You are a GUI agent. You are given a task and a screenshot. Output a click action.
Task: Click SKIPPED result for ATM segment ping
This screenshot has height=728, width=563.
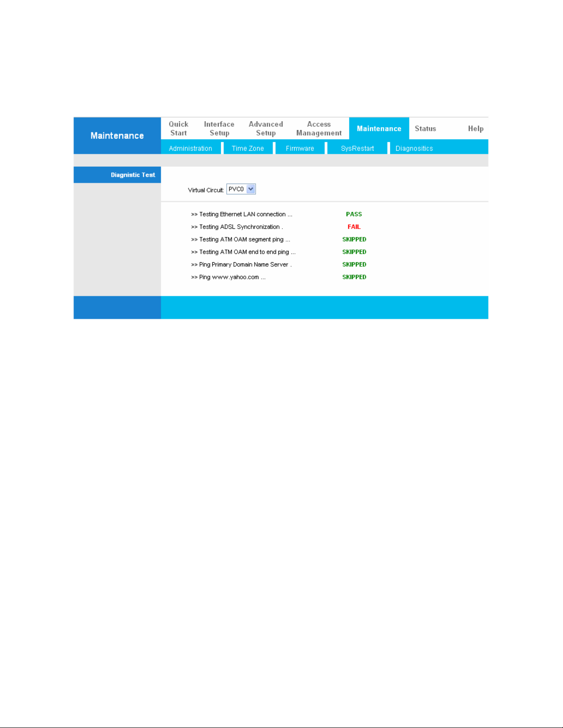click(x=354, y=239)
